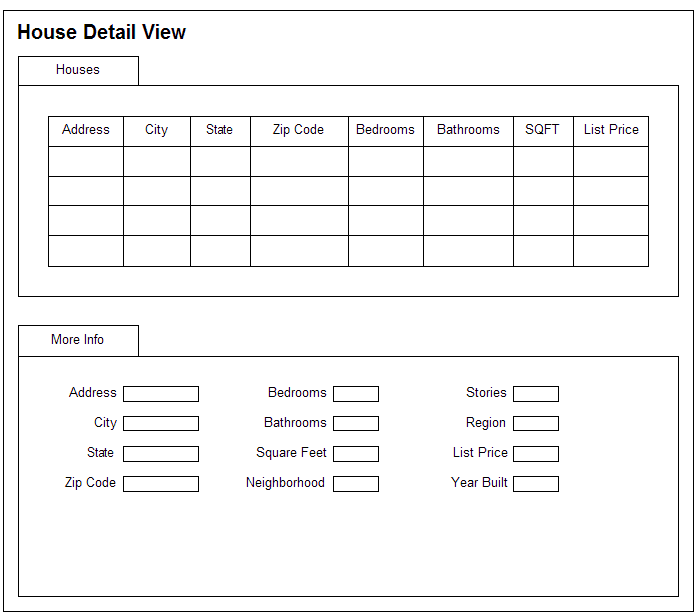Select the State input field in More Info
696x614 pixels.
click(161, 454)
